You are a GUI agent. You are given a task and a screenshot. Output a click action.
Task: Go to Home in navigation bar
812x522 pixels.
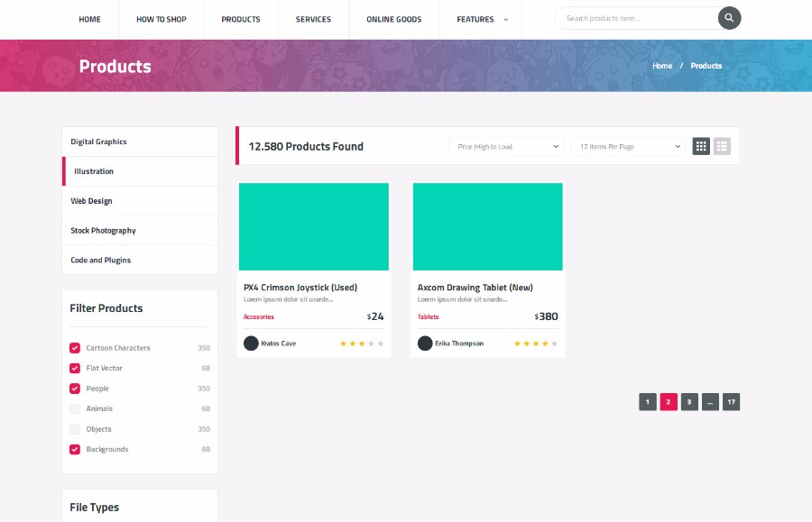pos(89,19)
